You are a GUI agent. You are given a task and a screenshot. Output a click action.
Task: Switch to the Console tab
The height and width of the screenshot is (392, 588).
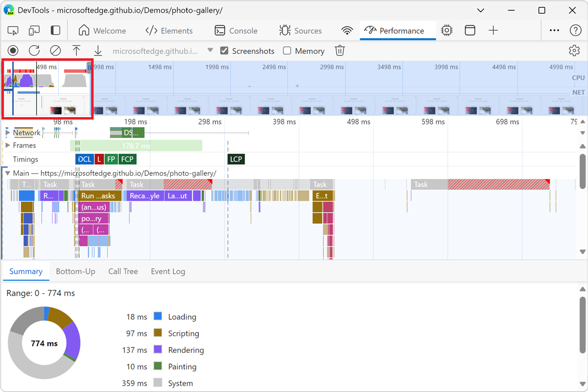coord(237,30)
